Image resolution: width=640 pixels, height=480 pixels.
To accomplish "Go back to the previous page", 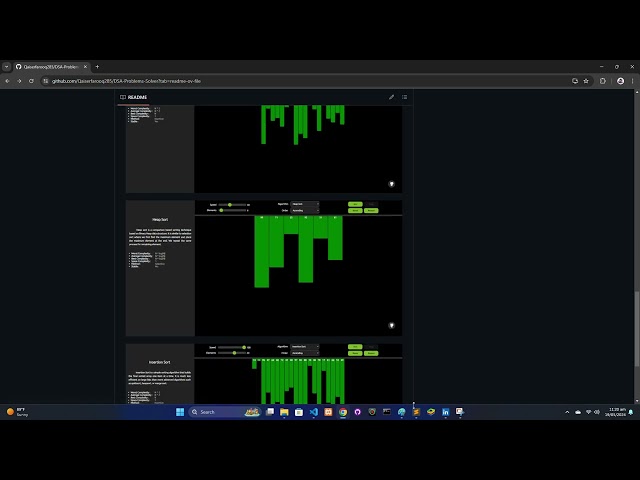I will click(7, 81).
